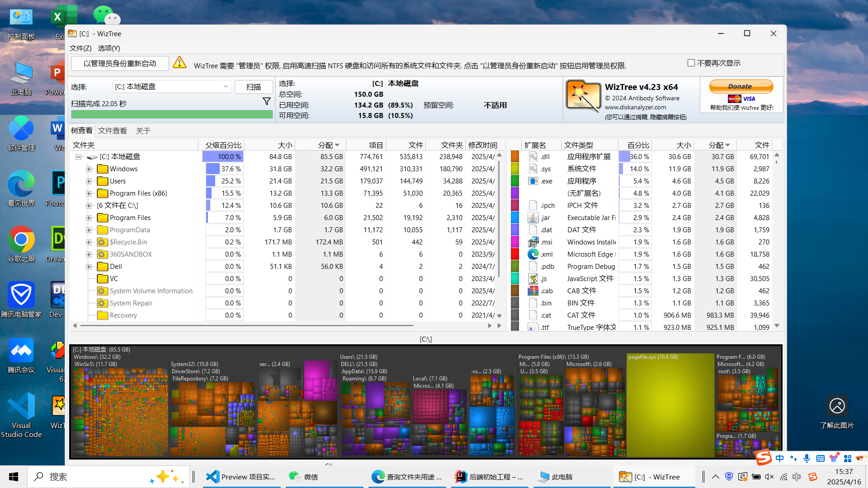Expand the Windows folder node
Viewport: 868px width, 488px height.
pyautogui.click(x=89, y=169)
